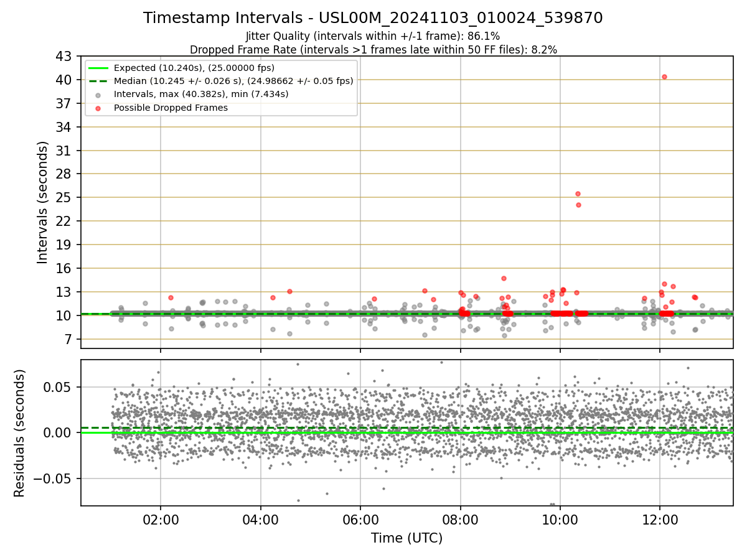The image size is (747, 560).
Task: Click the 'Expected (10.240s)' legend entry
Action: coord(194,68)
